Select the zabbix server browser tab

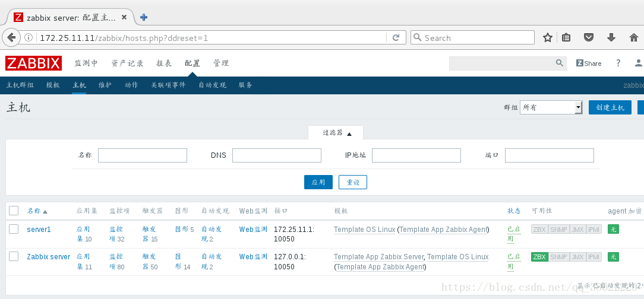point(70,17)
